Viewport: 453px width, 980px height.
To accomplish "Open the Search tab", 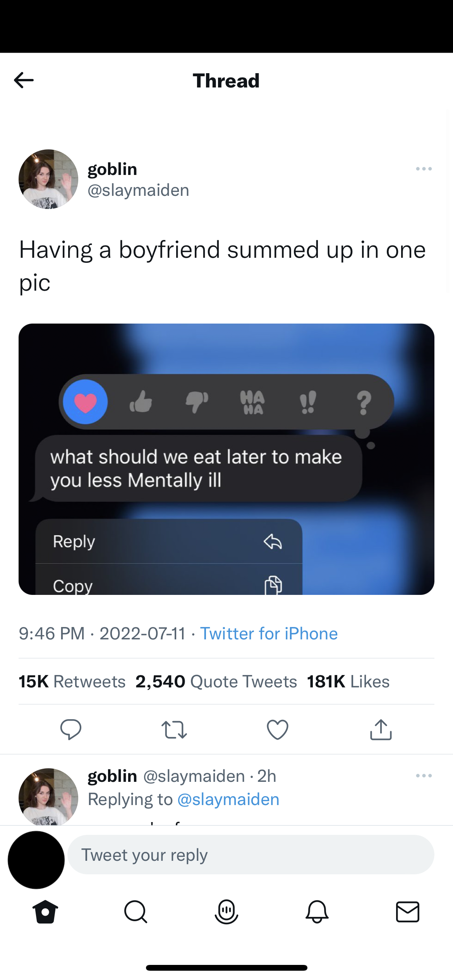I will coord(136,912).
